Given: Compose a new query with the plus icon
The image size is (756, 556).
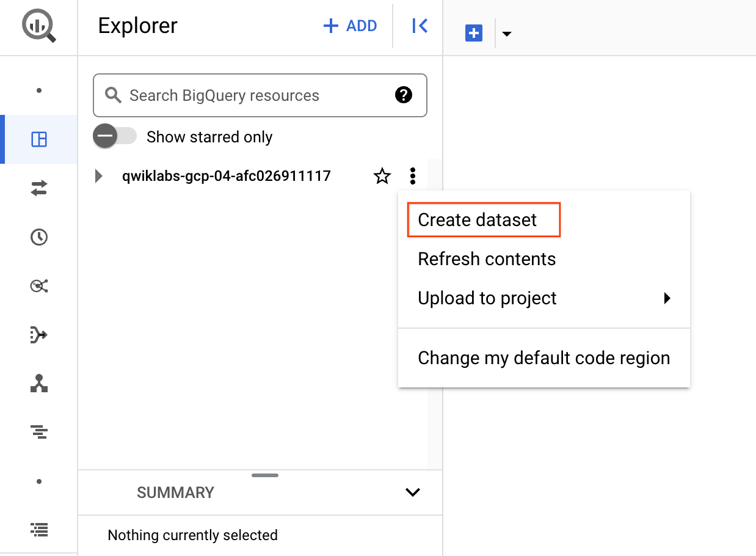Looking at the screenshot, I should [x=474, y=32].
